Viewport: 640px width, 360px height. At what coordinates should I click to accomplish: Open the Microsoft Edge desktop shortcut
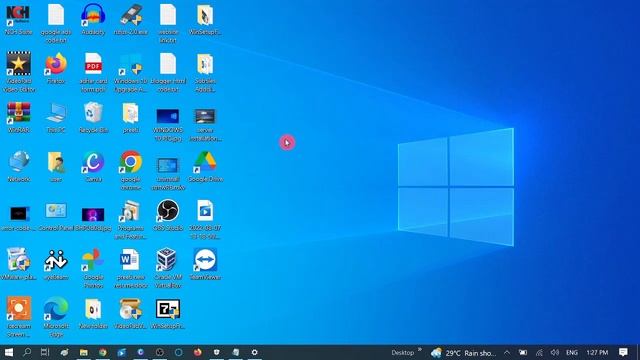56,317
